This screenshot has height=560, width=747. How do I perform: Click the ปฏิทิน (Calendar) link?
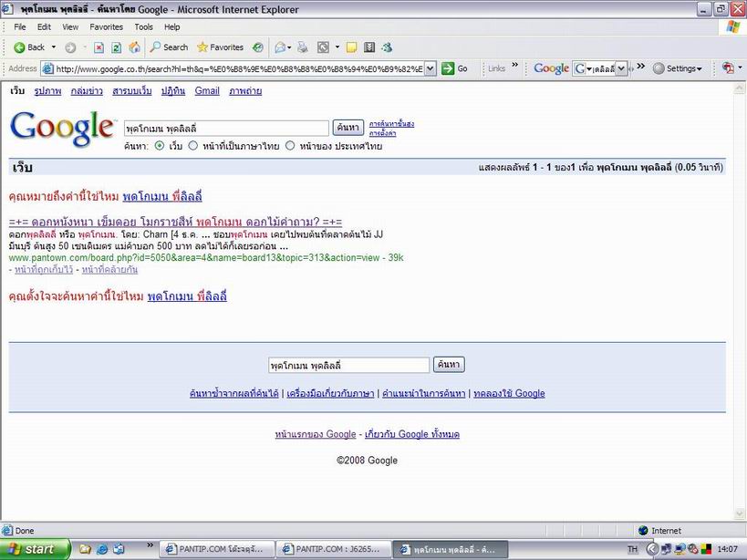[x=173, y=90]
